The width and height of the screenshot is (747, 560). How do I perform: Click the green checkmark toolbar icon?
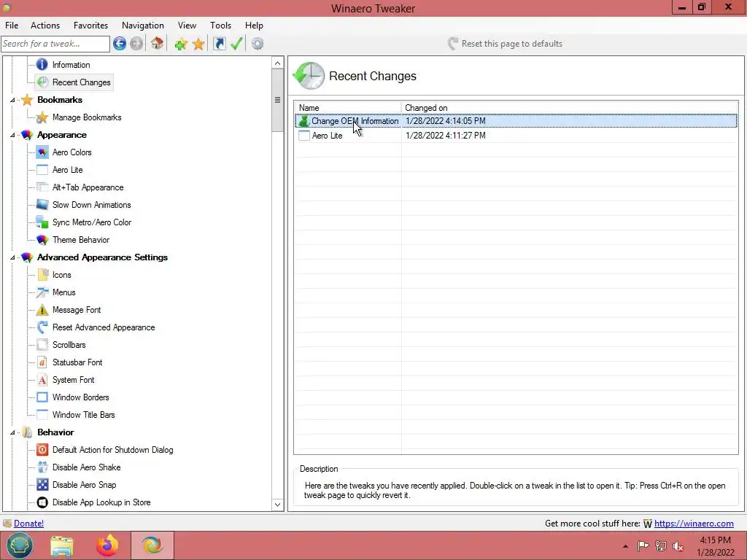pos(236,44)
